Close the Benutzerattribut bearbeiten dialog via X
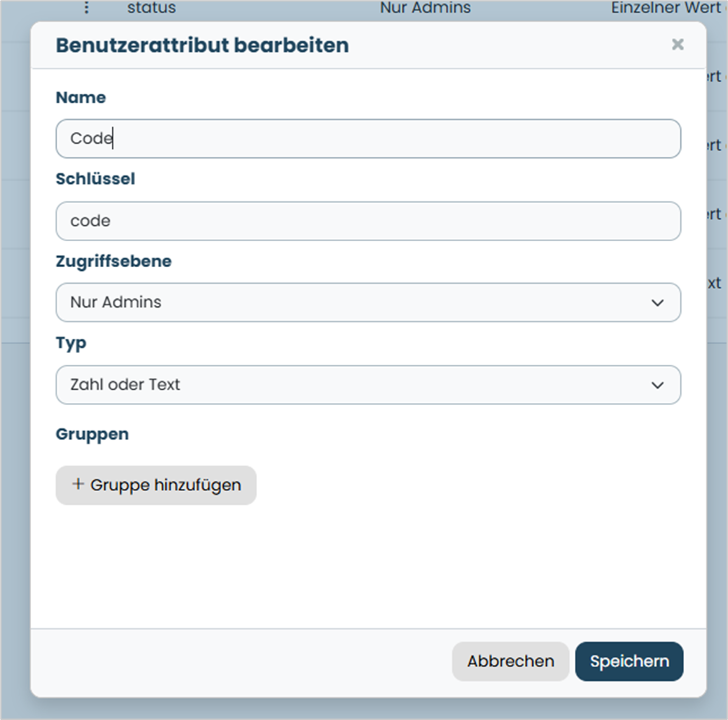The height and width of the screenshot is (720, 728). coord(677,45)
